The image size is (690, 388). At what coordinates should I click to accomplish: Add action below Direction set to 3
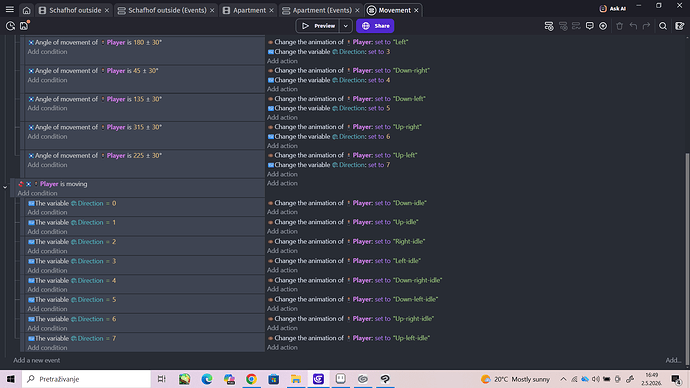[x=282, y=61]
